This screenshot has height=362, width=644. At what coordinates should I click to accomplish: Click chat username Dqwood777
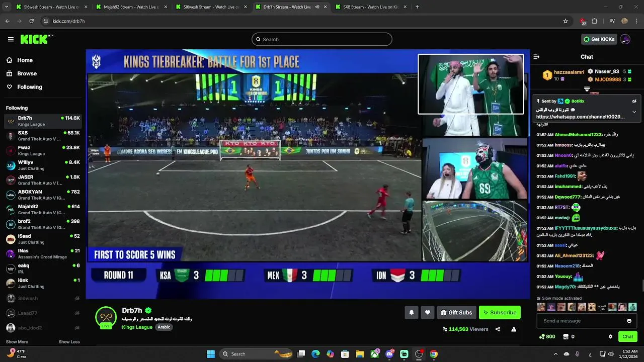coord(568,197)
